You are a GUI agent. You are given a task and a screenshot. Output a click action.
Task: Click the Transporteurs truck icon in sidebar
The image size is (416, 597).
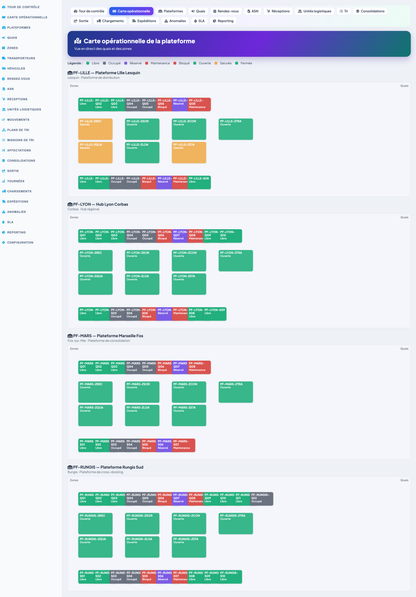(x=4, y=58)
